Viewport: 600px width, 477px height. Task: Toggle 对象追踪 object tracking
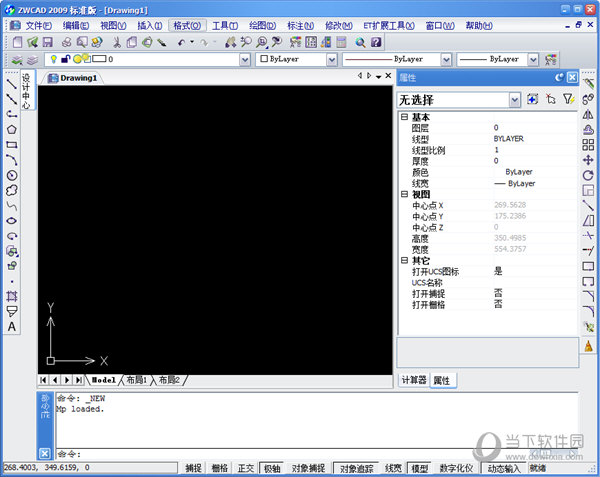(x=357, y=468)
